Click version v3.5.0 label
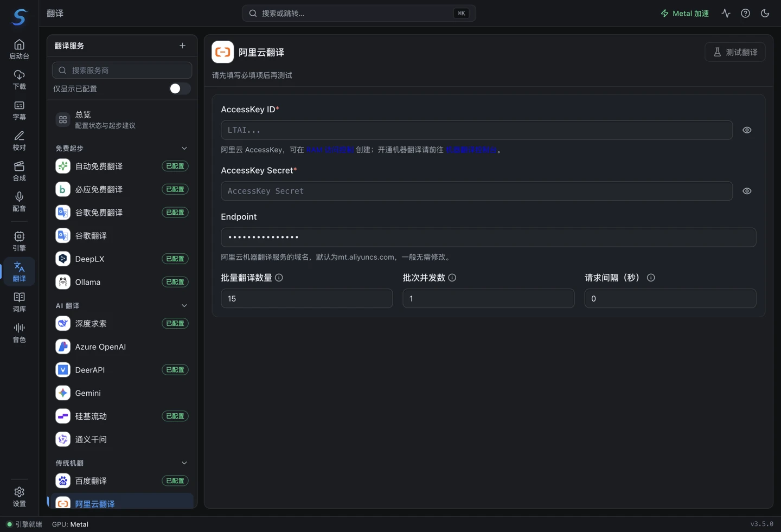Screen dimensions: 781x532 pos(761,524)
